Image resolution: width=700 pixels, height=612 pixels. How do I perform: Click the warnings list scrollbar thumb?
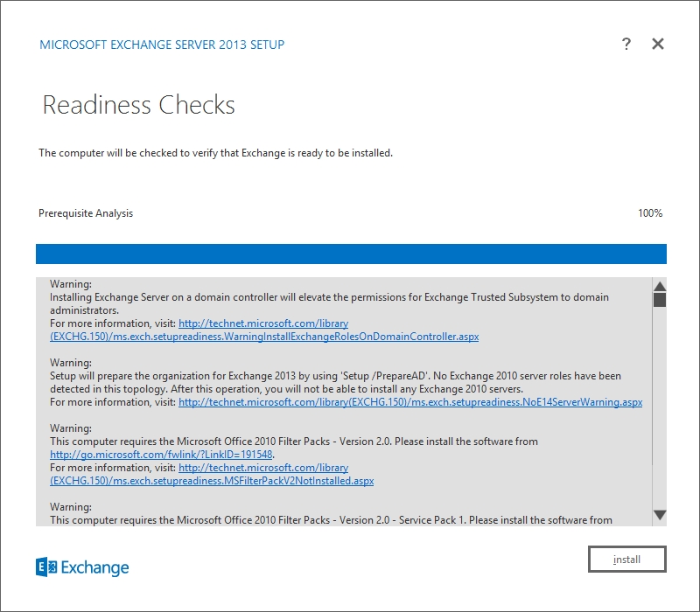tap(660, 300)
